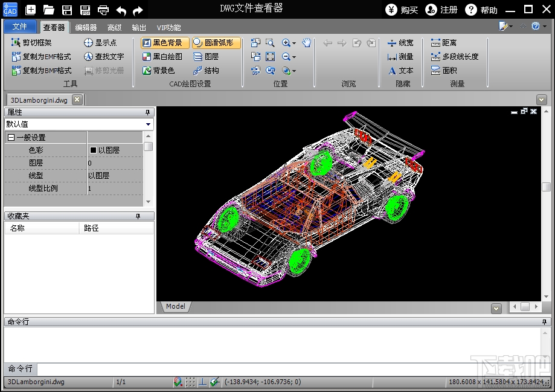Close the 3DLamborgini.dwg tab

pos(77,100)
